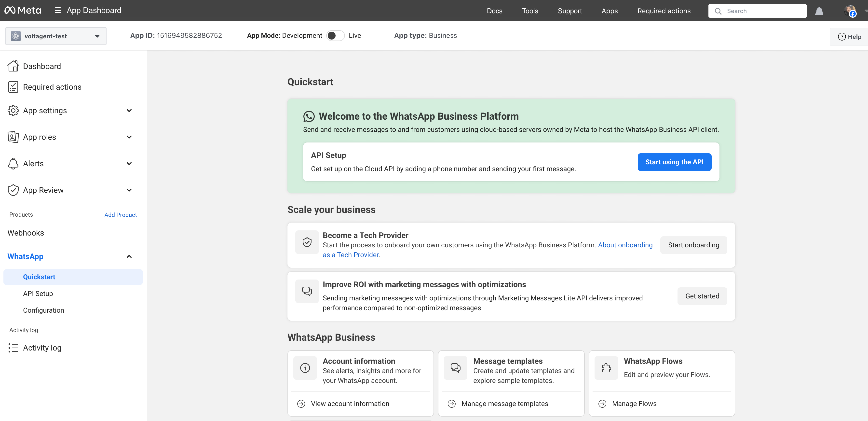Click the Alerts bell icon in sidebar

(x=13, y=164)
